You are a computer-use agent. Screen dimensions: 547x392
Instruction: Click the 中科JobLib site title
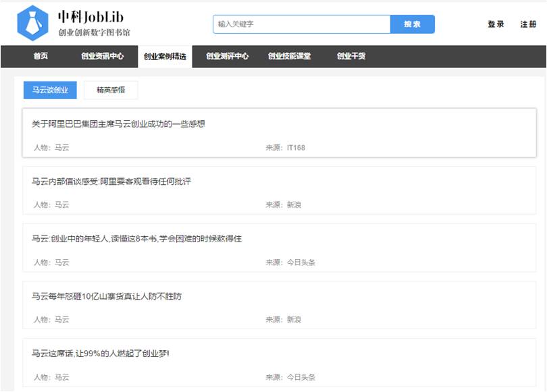(x=90, y=17)
